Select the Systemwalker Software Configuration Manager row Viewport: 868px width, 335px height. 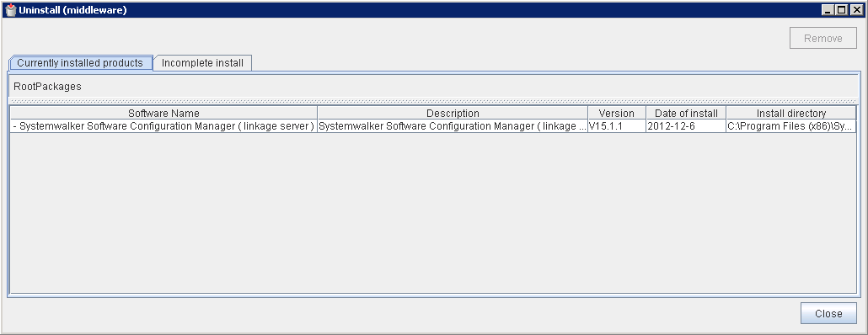(433, 126)
